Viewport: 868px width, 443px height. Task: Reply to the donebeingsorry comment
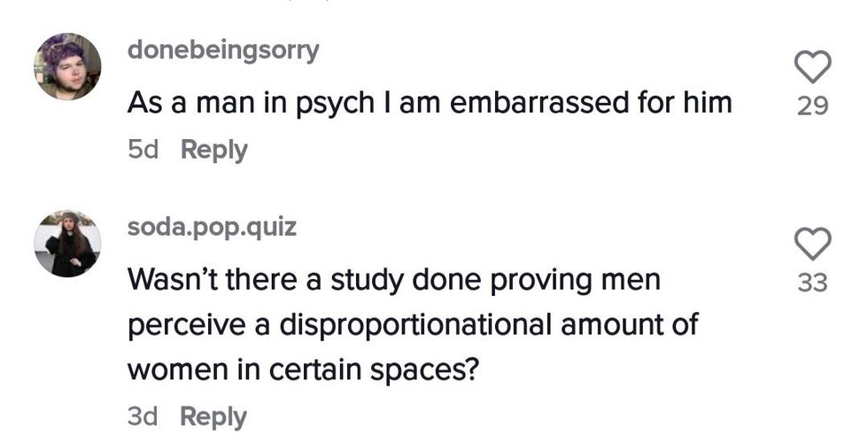click(213, 150)
